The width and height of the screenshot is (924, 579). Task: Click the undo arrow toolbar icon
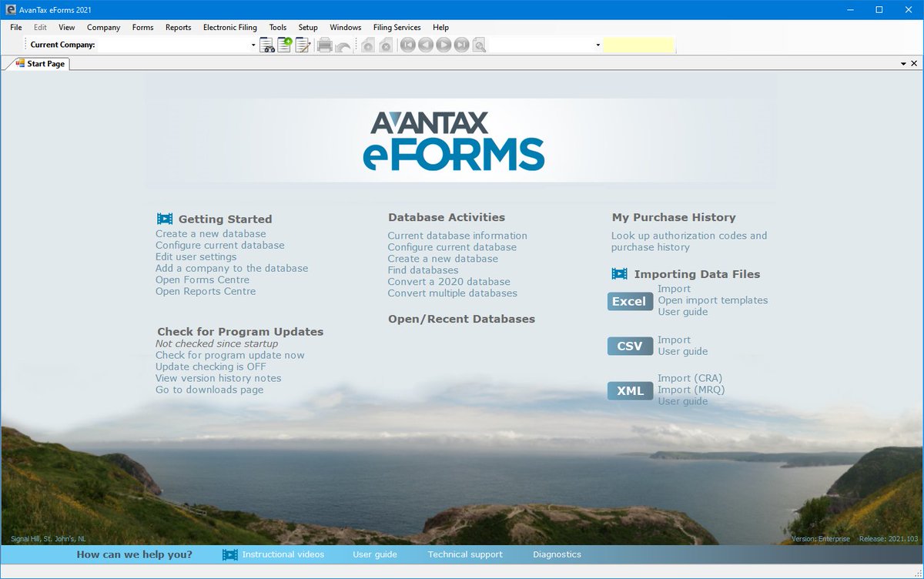pos(343,45)
